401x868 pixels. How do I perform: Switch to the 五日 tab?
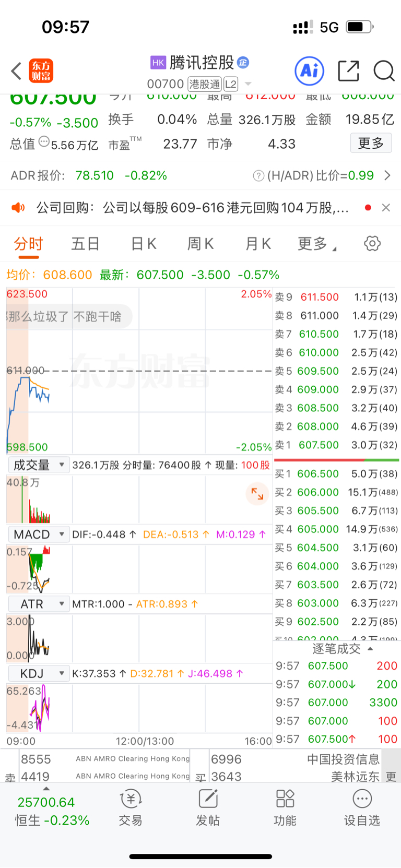[x=85, y=244]
